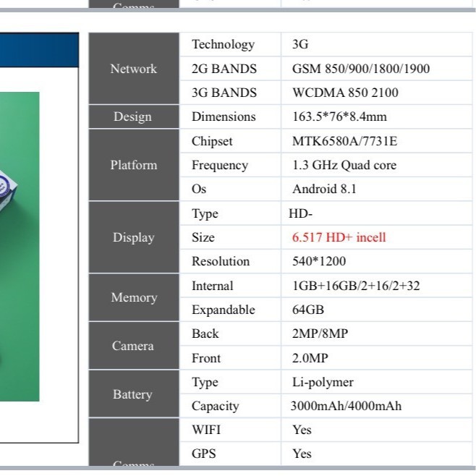Select the 2G BANDS label
The width and height of the screenshot is (476, 476).
(224, 69)
